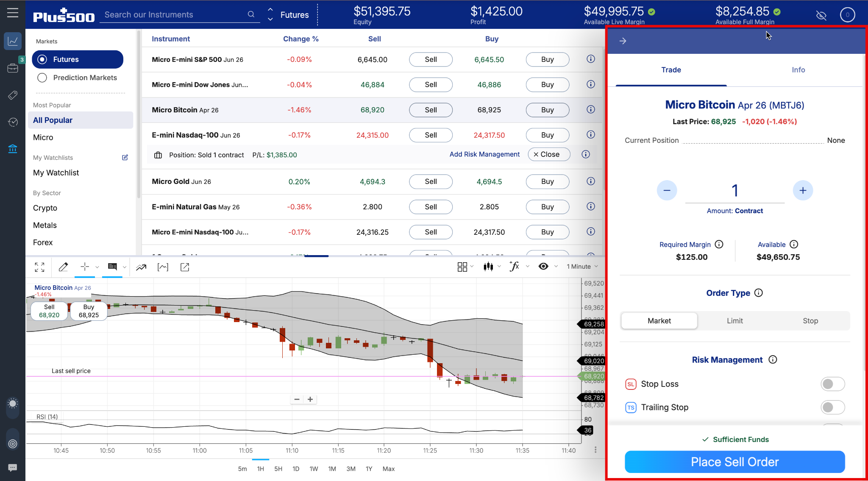Open the notifications circle icon
The height and width of the screenshot is (481, 868).
[x=848, y=15]
